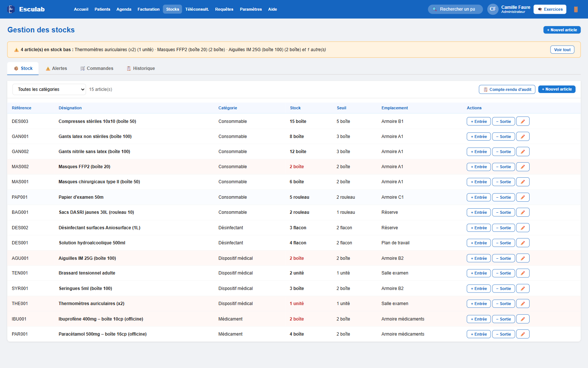
Task: Click the '1 unité' stock value in red
Action: coord(297,304)
